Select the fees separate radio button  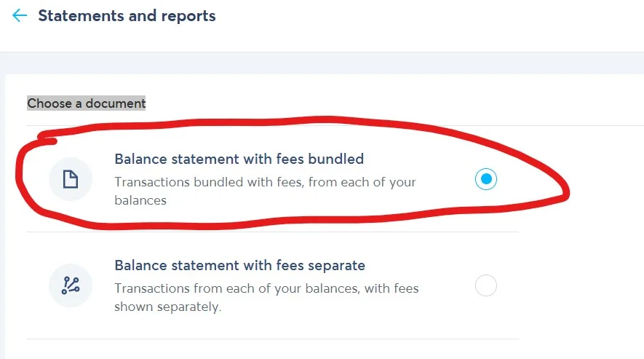click(x=486, y=285)
